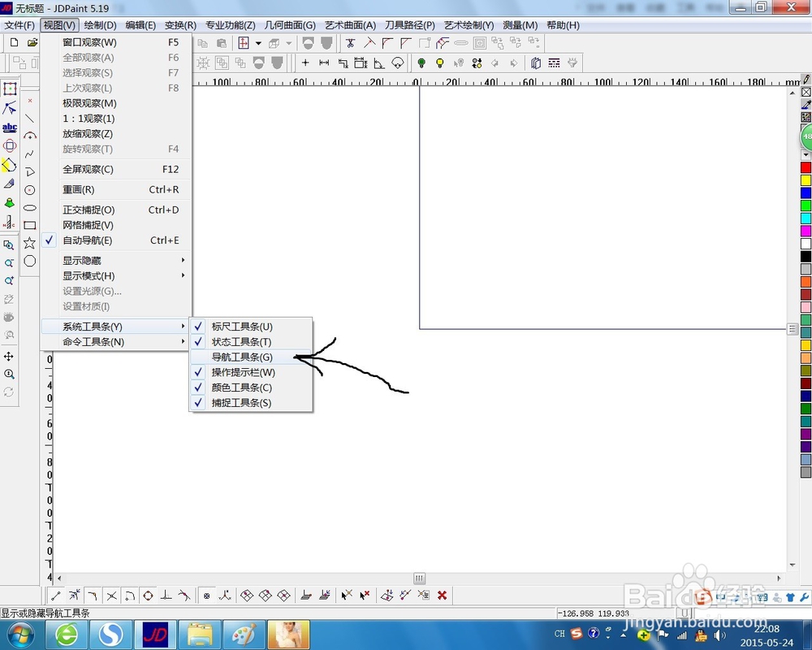This screenshot has height=650, width=812.
Task: Pick the red color swatch
Action: pos(806,167)
